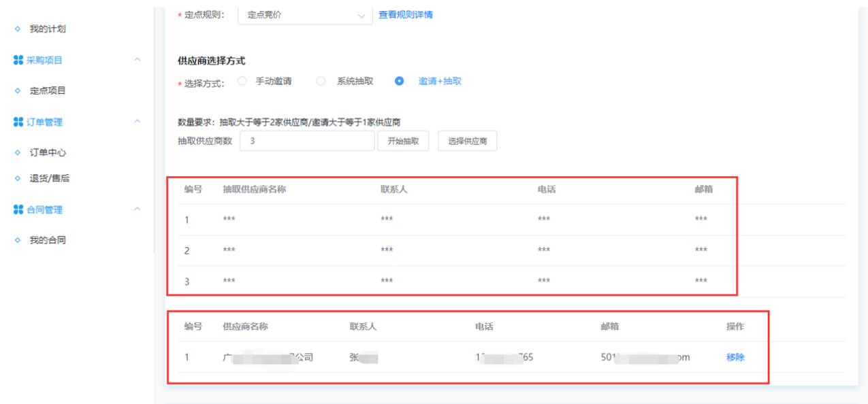Open the 定点规则 dropdown
The width and height of the screenshot is (868, 404).
pos(305,15)
